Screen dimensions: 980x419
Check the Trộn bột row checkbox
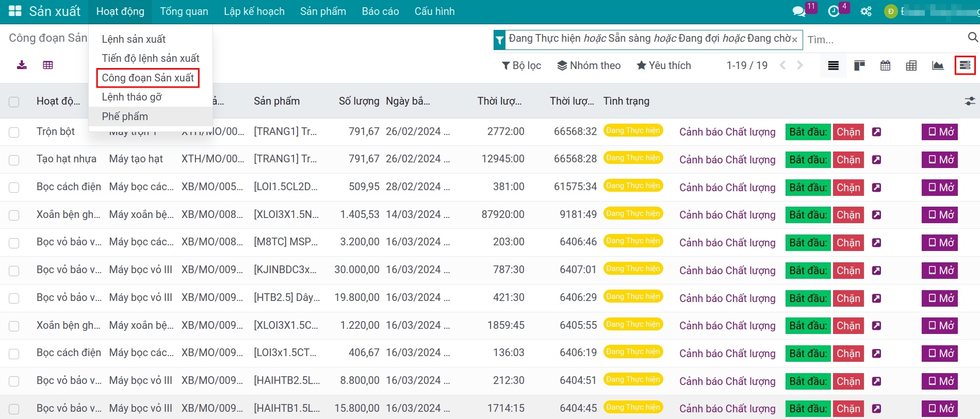tap(14, 132)
